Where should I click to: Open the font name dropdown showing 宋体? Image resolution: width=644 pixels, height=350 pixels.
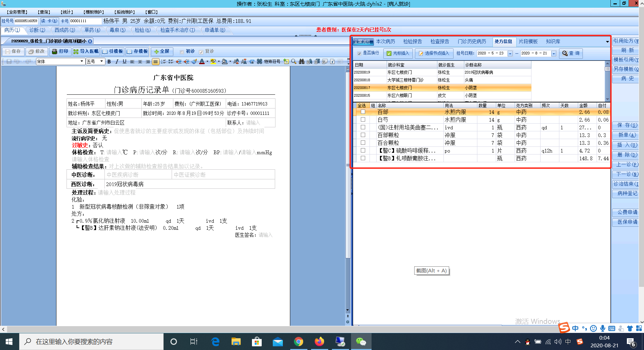tap(82, 61)
